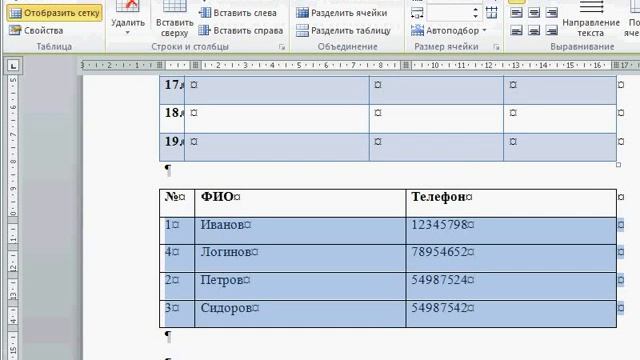Click number cell in Логинов row

pyautogui.click(x=177, y=258)
